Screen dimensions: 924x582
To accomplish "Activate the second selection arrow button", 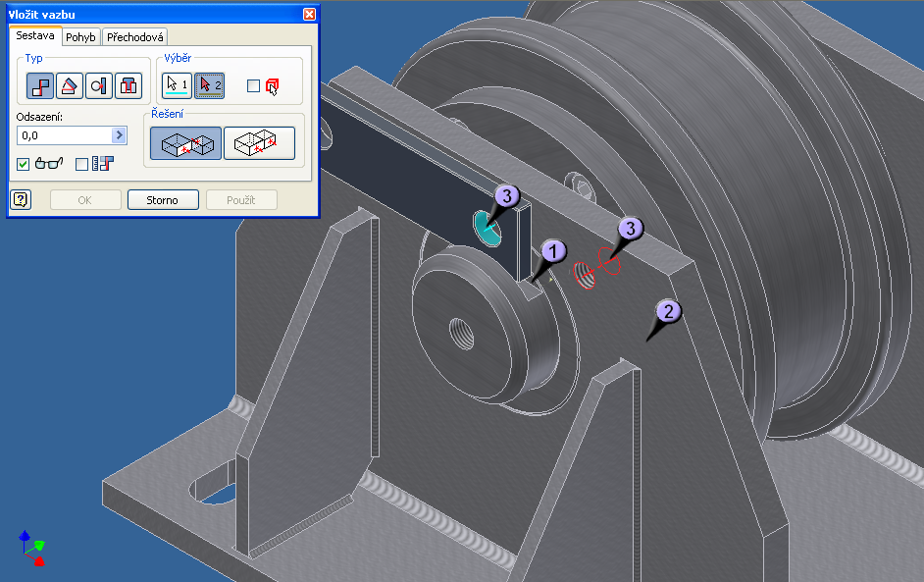I will click(x=209, y=86).
